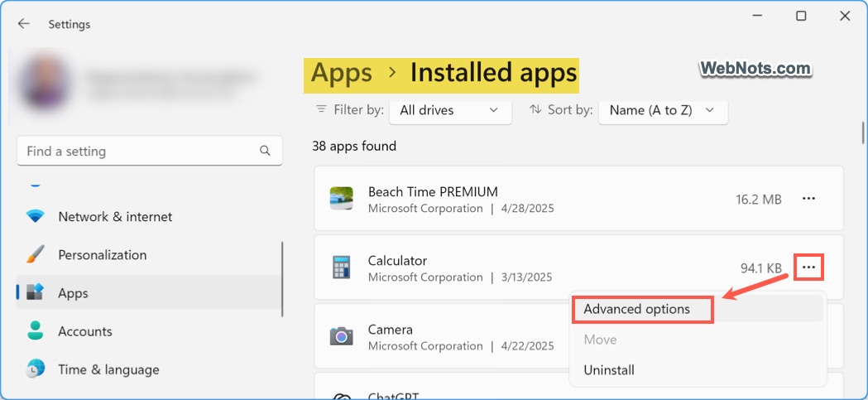
Task: Click the Calculator app icon
Action: coord(342,267)
